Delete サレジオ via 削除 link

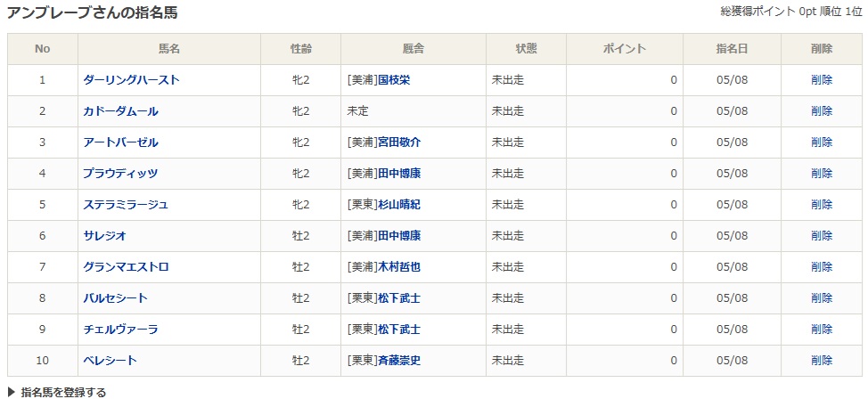(822, 236)
